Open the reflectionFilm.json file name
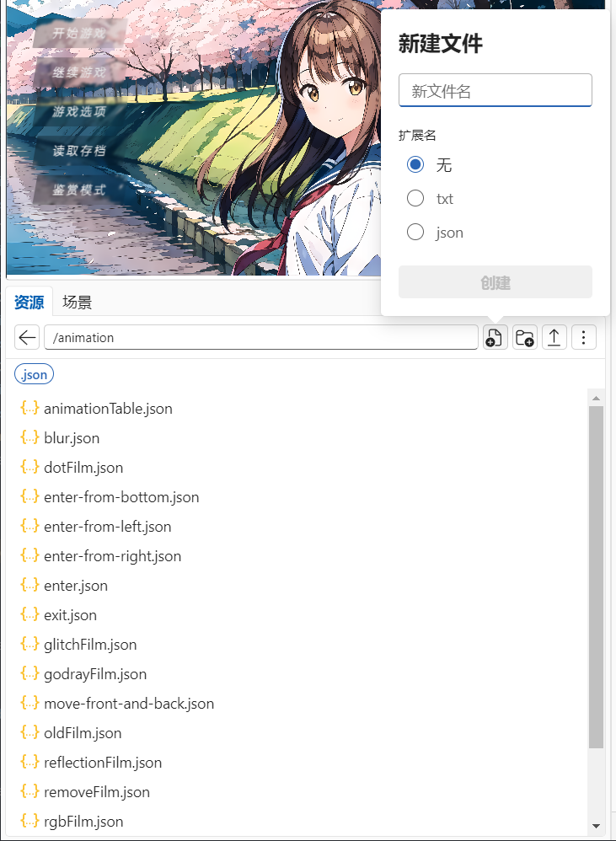616x841 pixels. coord(103,763)
